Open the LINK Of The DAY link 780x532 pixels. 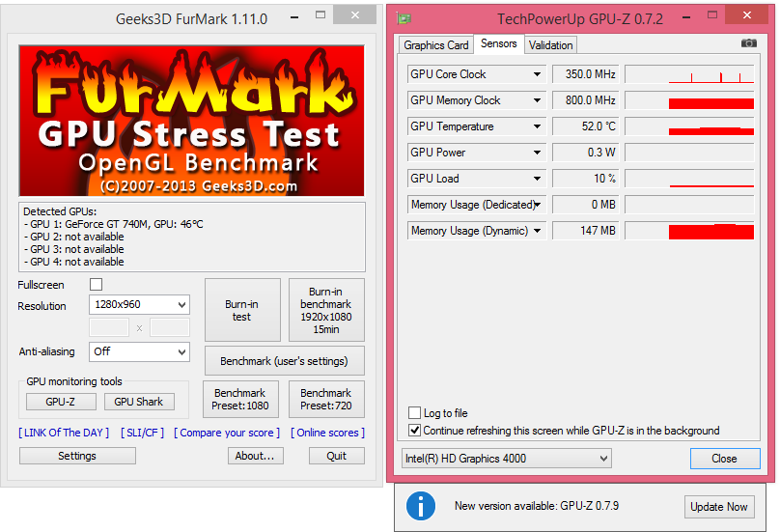coord(64,433)
